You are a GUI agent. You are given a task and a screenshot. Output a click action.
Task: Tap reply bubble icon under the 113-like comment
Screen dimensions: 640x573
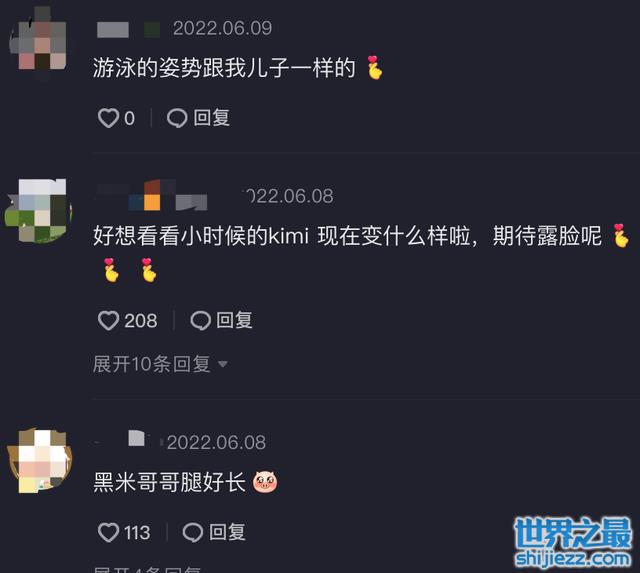point(193,533)
